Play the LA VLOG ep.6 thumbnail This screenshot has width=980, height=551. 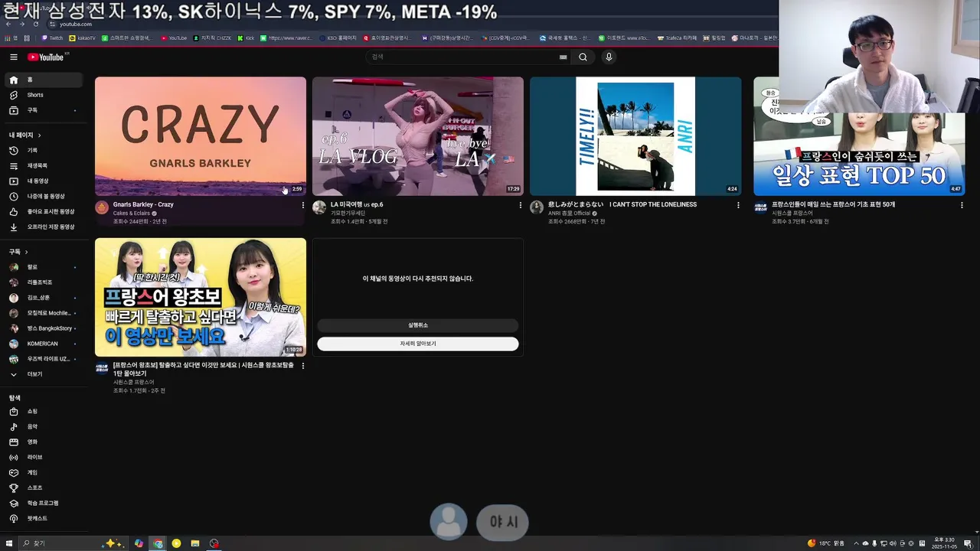point(418,136)
